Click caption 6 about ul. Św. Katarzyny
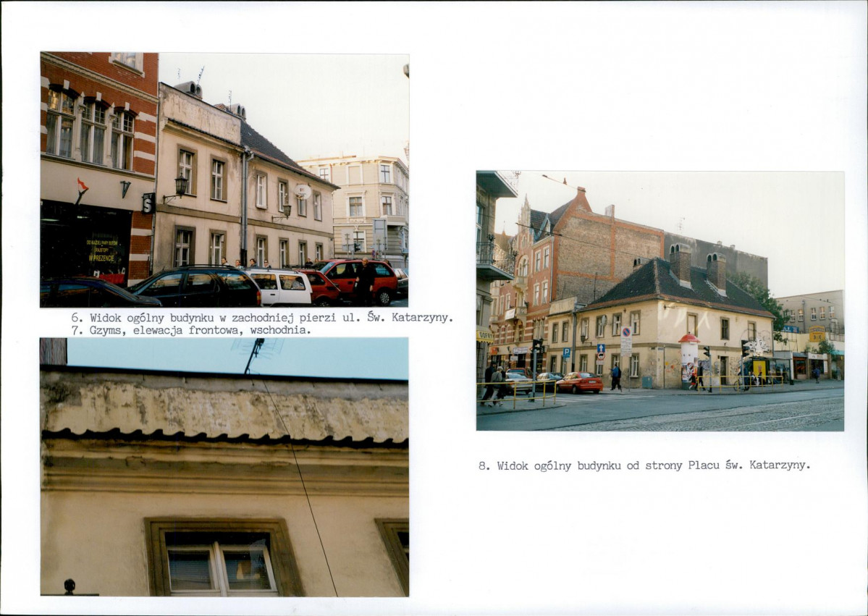This screenshot has height=616, width=868. [x=261, y=317]
